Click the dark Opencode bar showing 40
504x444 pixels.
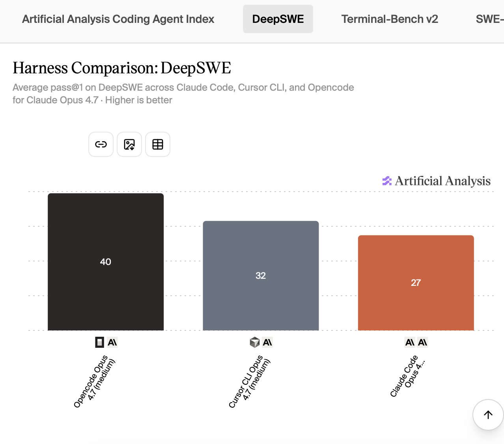point(106,262)
